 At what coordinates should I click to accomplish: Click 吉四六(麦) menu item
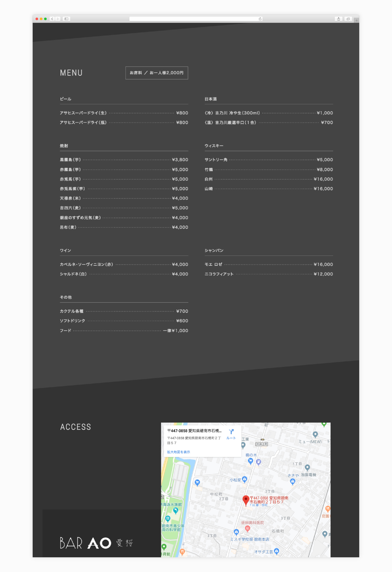coord(124,208)
